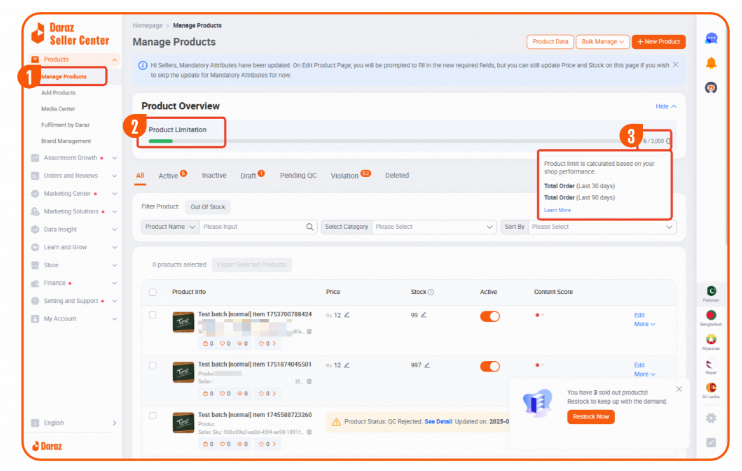The width and height of the screenshot is (742, 471).
Task: Edit price pencil icon for first product
Action: 347,315
